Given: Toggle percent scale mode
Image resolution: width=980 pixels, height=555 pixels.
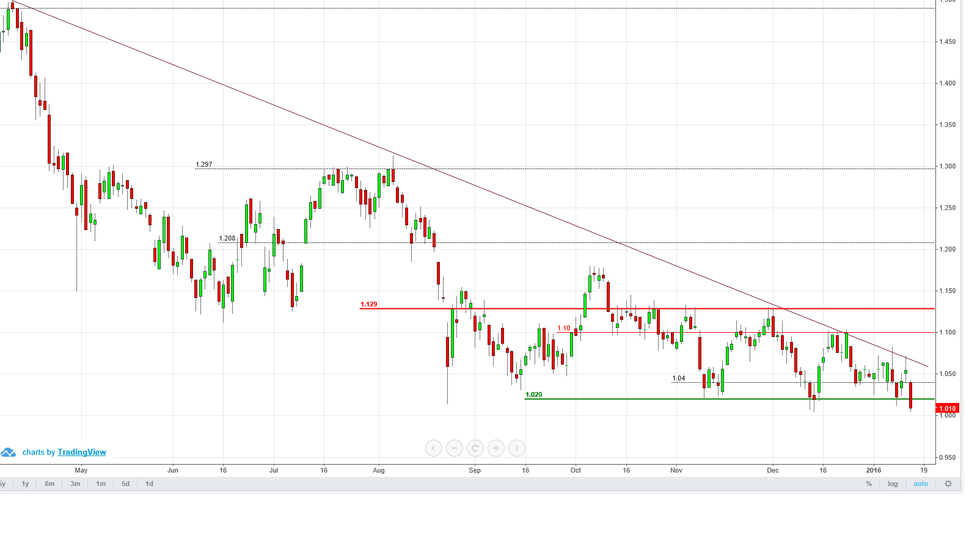Looking at the screenshot, I should point(869,484).
